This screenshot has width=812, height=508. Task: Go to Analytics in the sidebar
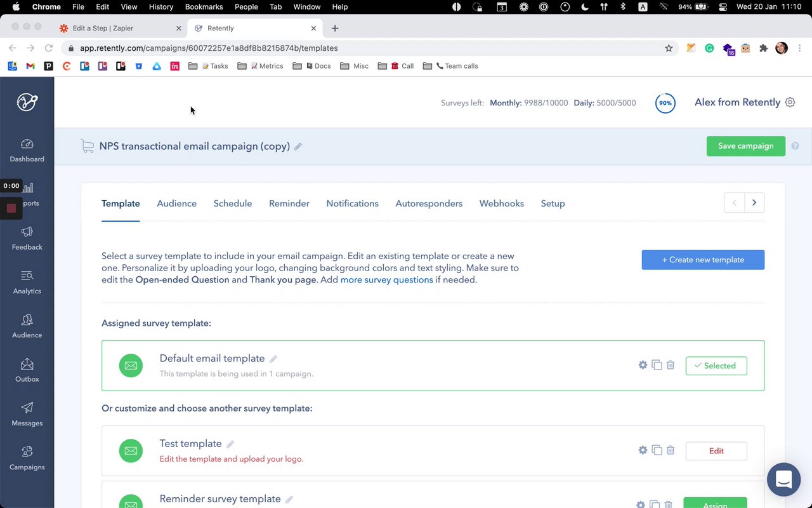[27, 283]
